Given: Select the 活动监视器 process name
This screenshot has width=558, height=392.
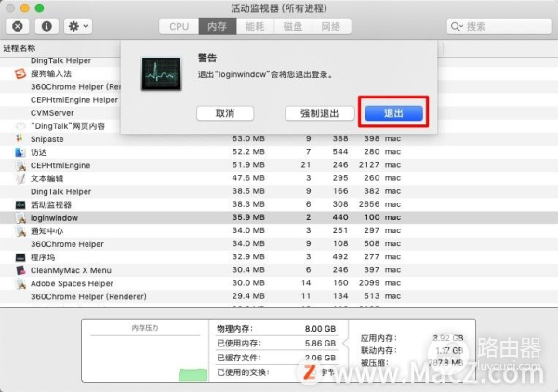Looking at the screenshot, I should coord(51,204).
